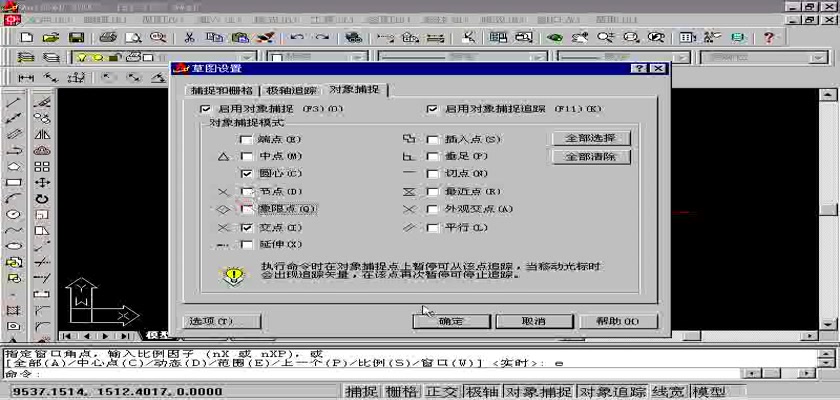Click the Help question mark toolbar icon
The width and height of the screenshot is (840, 400).
coord(768,37)
